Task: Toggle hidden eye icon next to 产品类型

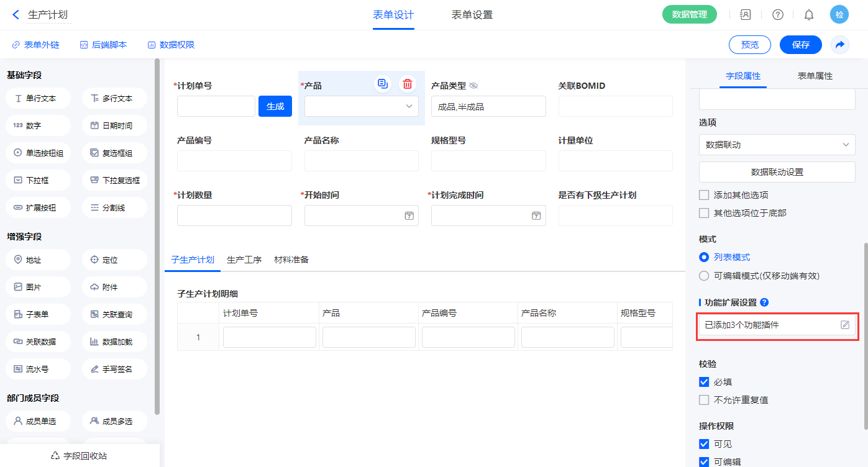Action: (473, 86)
